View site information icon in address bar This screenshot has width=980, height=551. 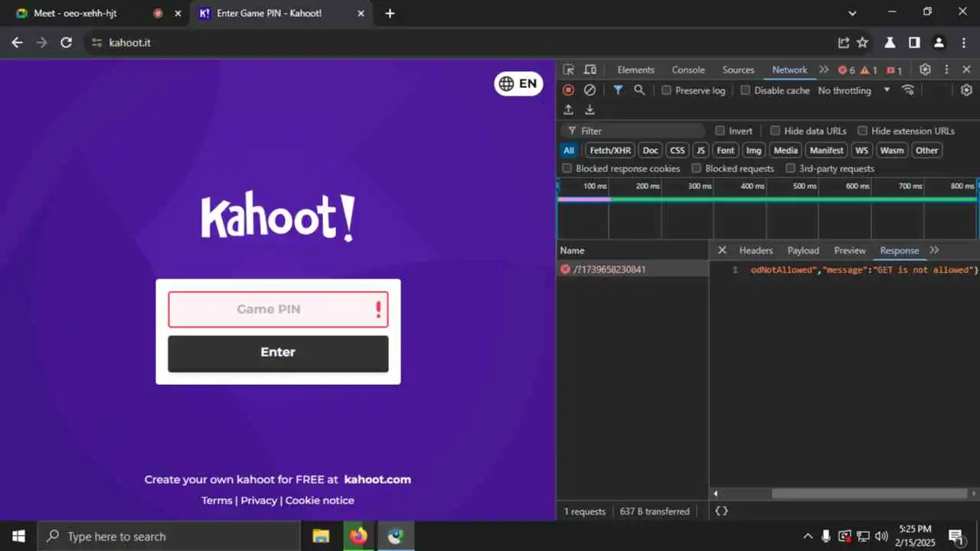96,43
